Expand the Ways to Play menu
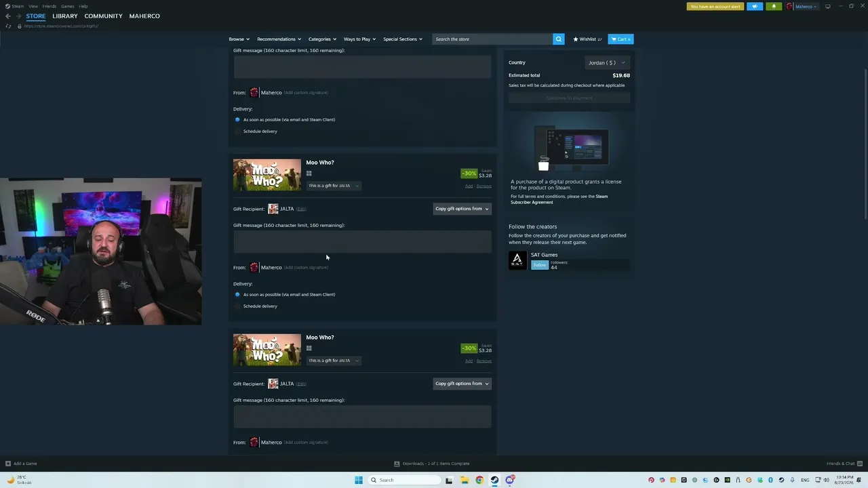This screenshot has height=488, width=868. coord(359,39)
